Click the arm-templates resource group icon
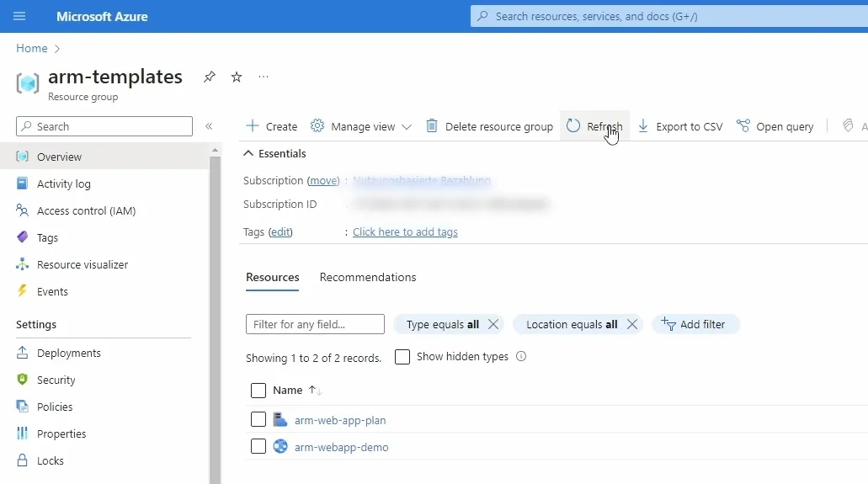The width and height of the screenshot is (868, 484). pyautogui.click(x=27, y=83)
